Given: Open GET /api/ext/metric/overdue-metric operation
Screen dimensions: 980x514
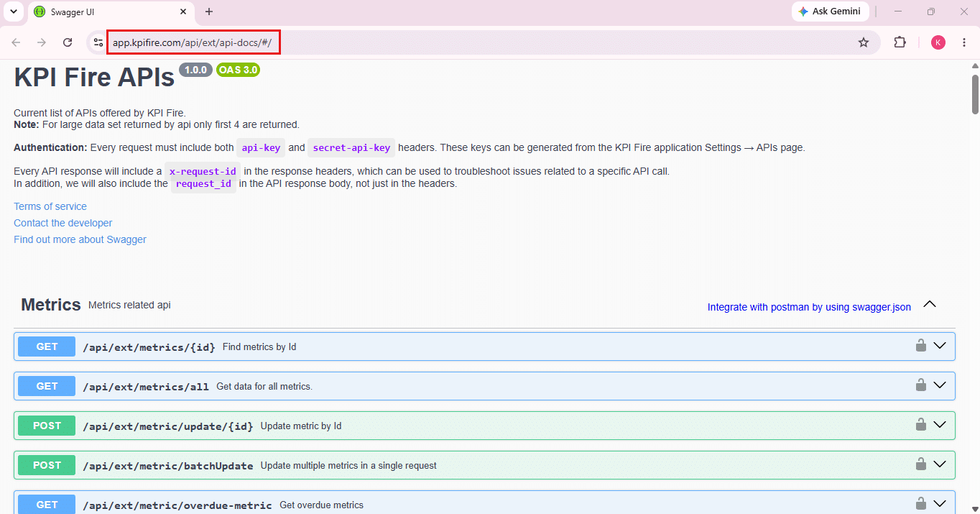Looking at the screenshot, I should [x=484, y=502].
